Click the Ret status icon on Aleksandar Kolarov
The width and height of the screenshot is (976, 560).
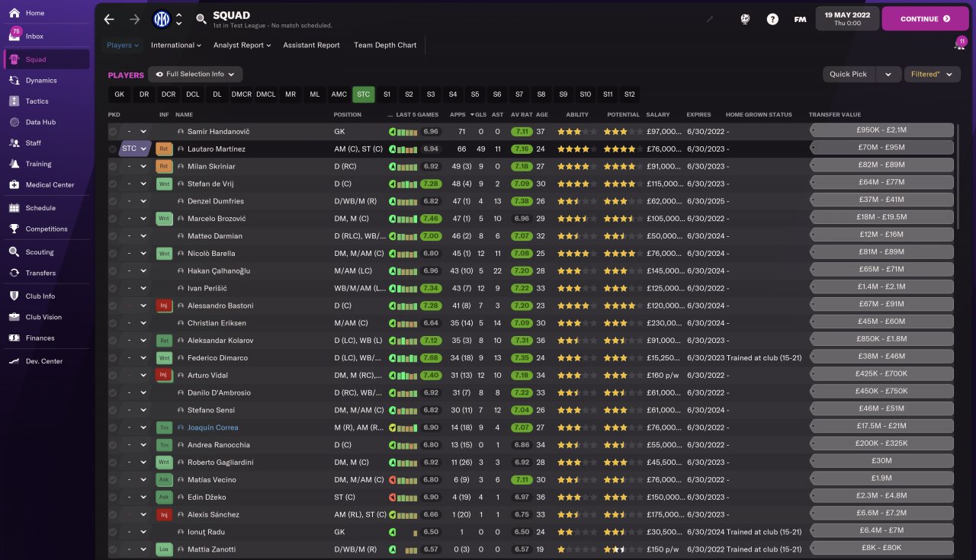163,341
